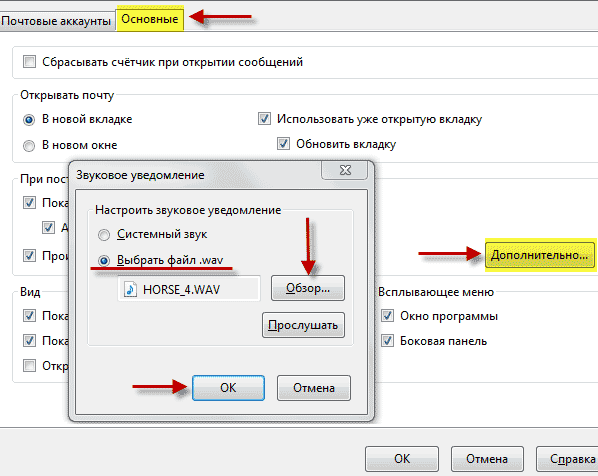The width and height of the screenshot is (598, 476).
Task: Select the Системный звук radio button
Action: (x=104, y=235)
